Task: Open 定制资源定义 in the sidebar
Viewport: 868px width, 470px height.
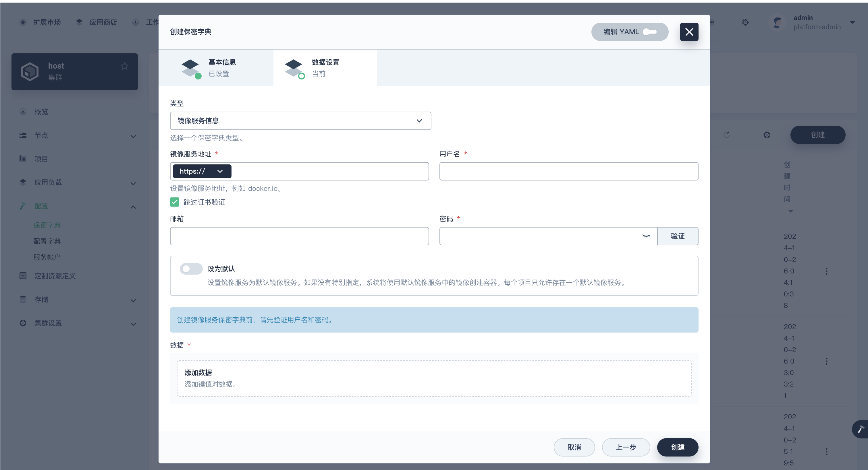Action: tap(55, 276)
